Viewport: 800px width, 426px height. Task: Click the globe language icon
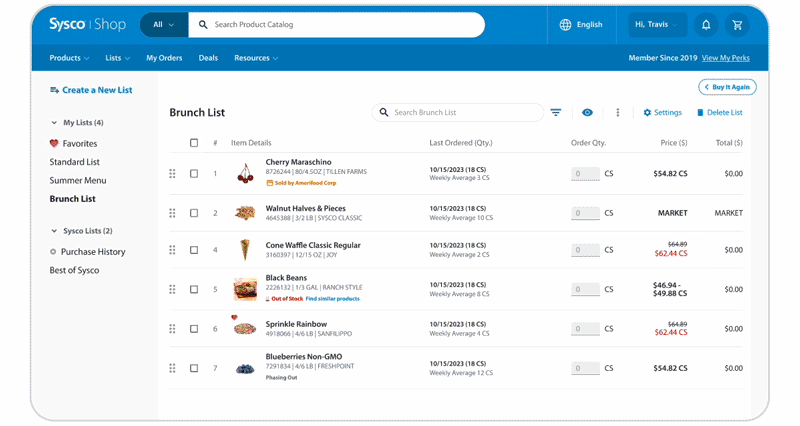point(565,24)
